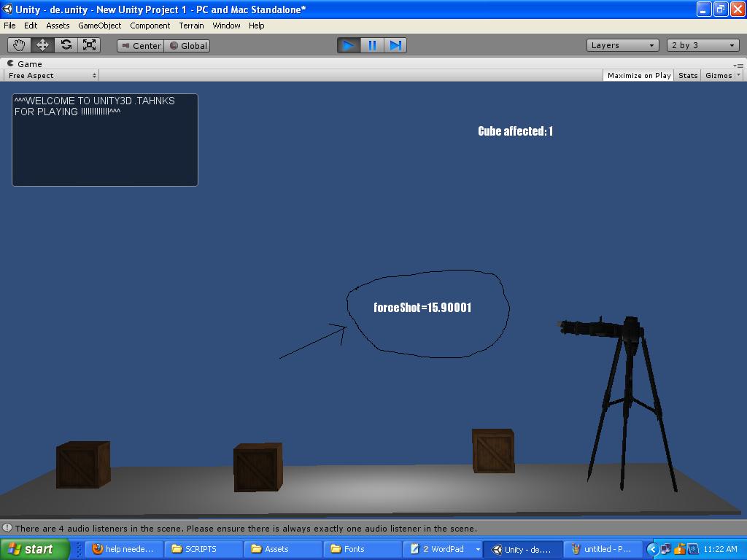Open the 2 by 3 layout dropdown
This screenshot has width=747, height=560.
[x=701, y=45]
